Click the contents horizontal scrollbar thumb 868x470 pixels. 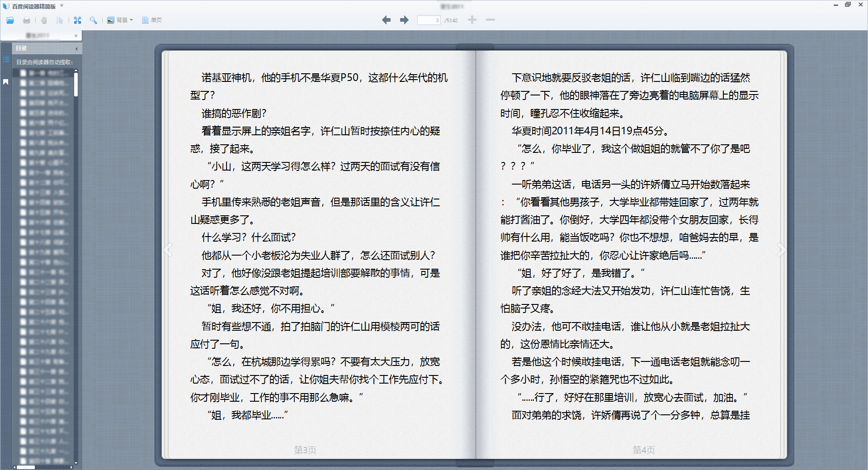tap(26, 467)
